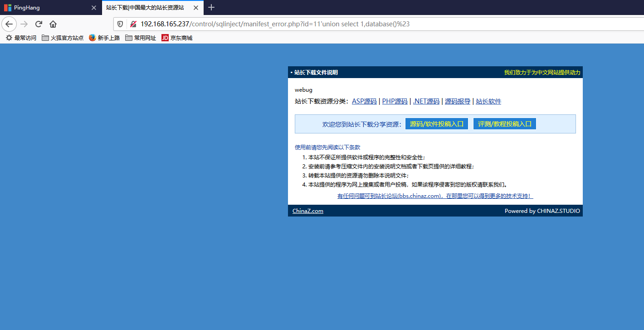Follow the PHP源码 link
This screenshot has height=330, width=644.
pyautogui.click(x=395, y=101)
